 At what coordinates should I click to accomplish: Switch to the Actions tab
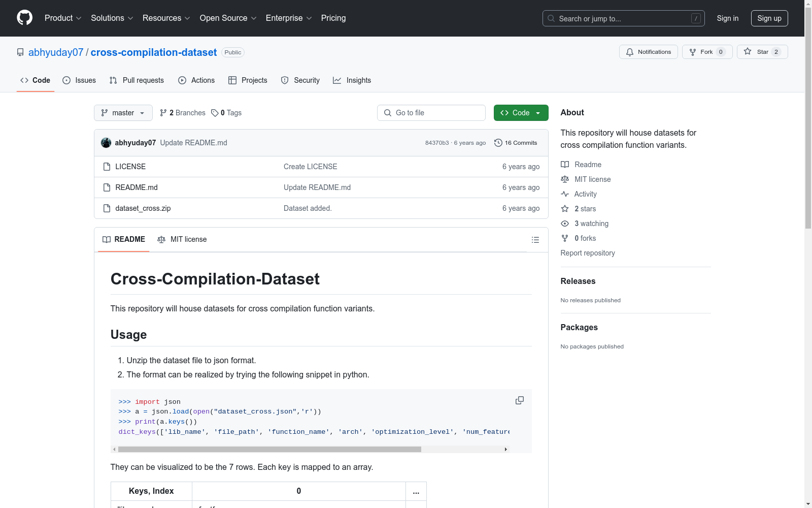pyautogui.click(x=196, y=80)
